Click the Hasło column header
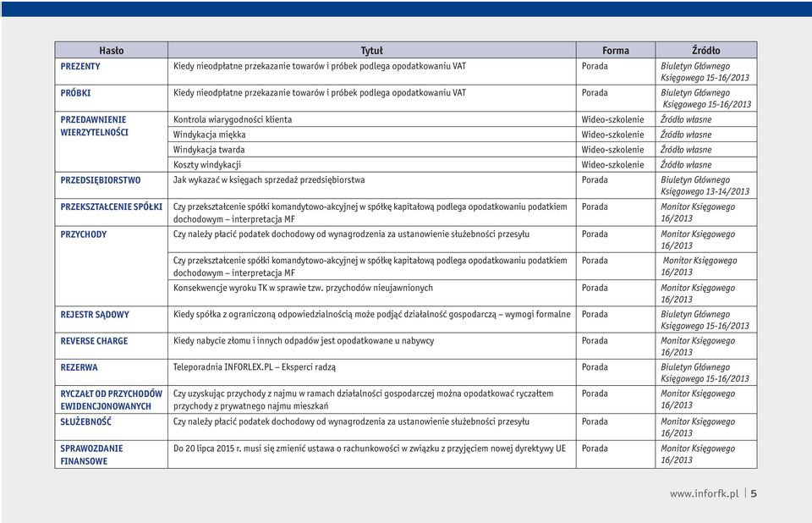Viewport: 812px width, 523px height. (112, 50)
